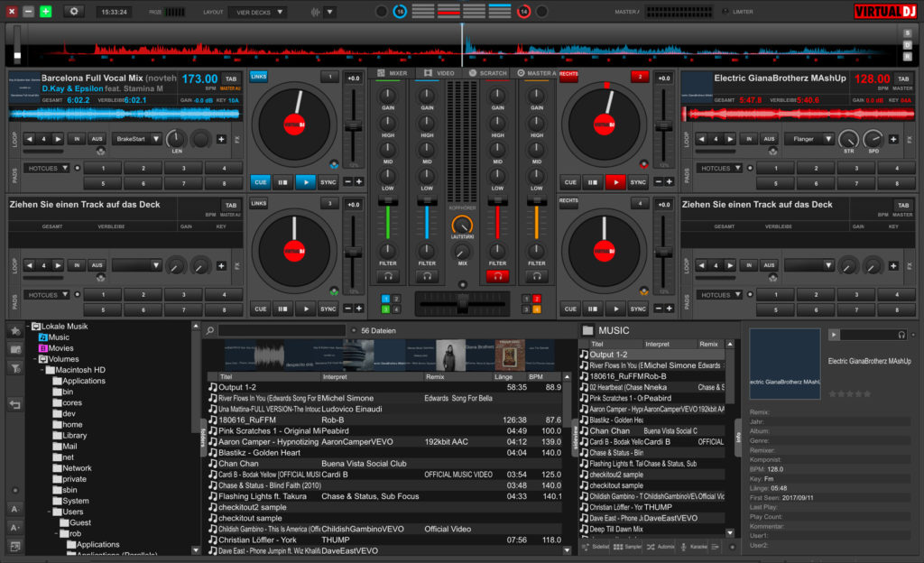924x563 pixels.
Task: Enable Automix mode
Action: pyautogui.click(x=666, y=548)
